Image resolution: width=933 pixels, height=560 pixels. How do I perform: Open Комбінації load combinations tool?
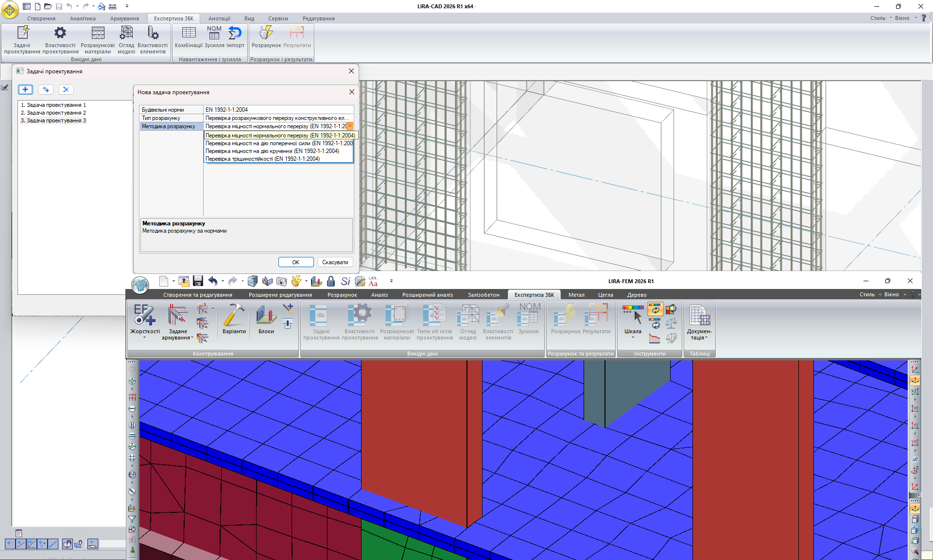pyautogui.click(x=189, y=37)
